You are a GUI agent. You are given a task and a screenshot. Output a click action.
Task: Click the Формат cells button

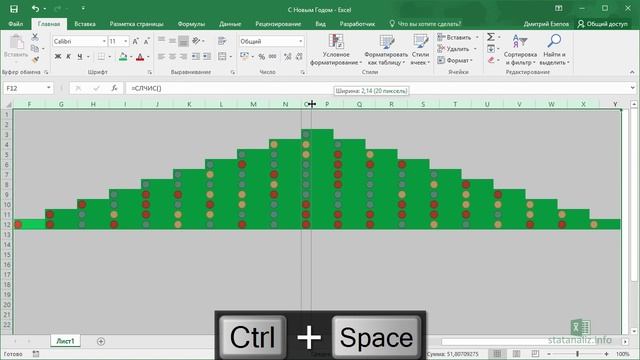pyautogui.click(x=455, y=60)
